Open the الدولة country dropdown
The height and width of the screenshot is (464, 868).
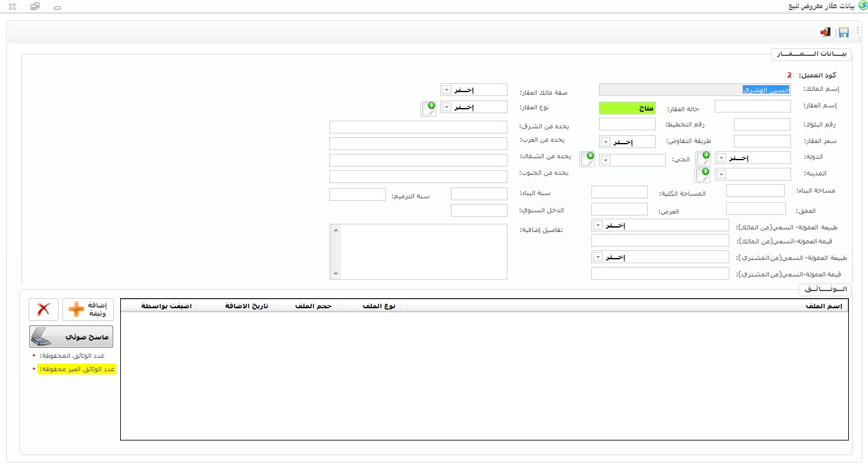click(x=721, y=158)
